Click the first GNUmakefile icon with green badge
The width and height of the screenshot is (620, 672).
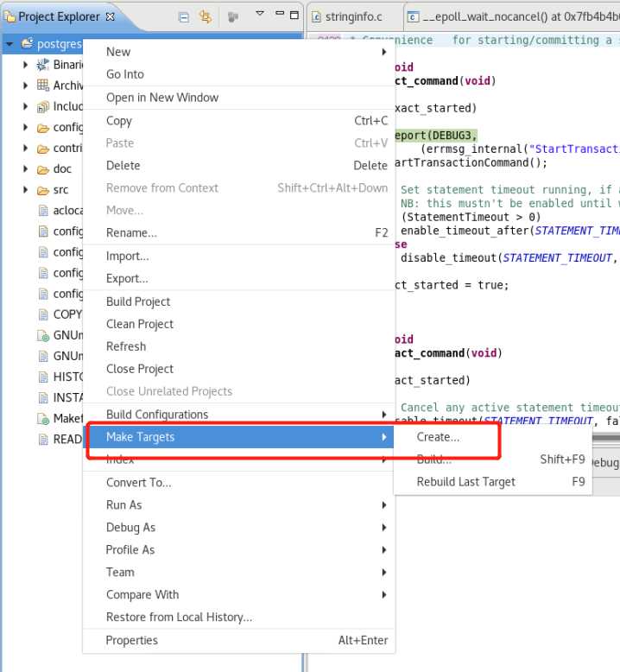click(x=43, y=336)
